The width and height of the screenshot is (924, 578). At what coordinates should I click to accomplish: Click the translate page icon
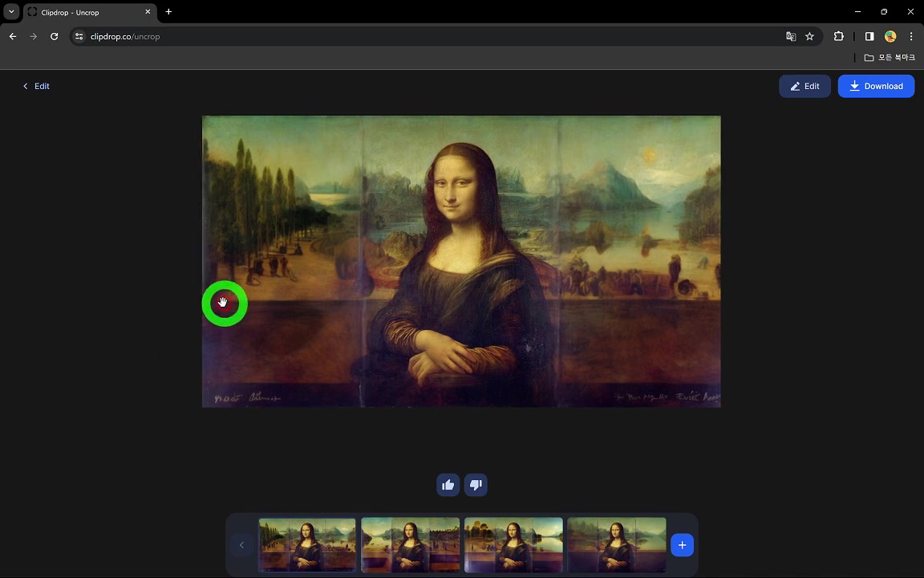(x=791, y=37)
